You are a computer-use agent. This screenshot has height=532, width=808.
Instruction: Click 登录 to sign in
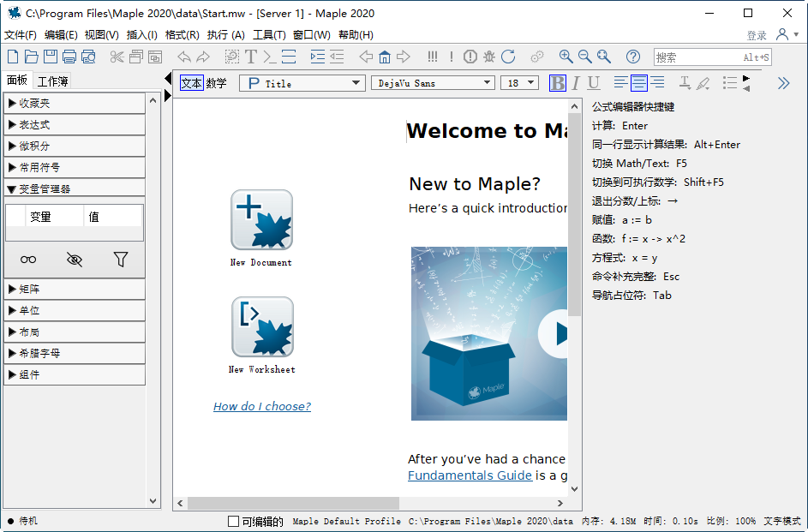pos(757,35)
